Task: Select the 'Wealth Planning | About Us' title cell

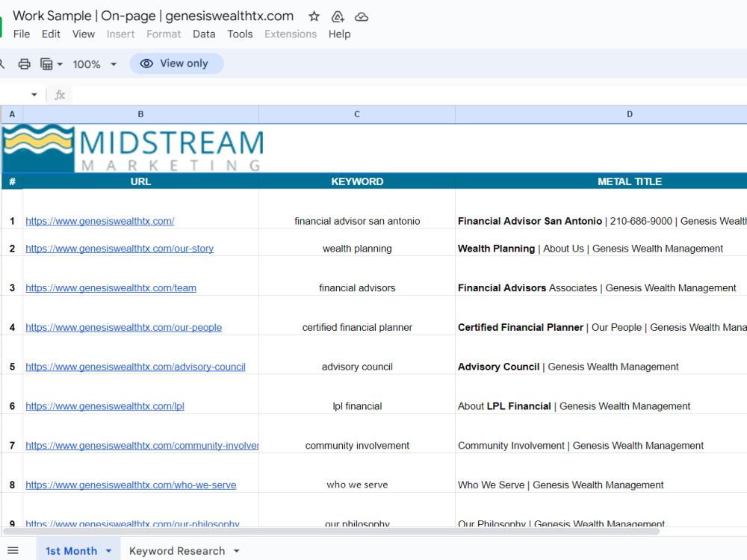Action: click(x=601, y=243)
